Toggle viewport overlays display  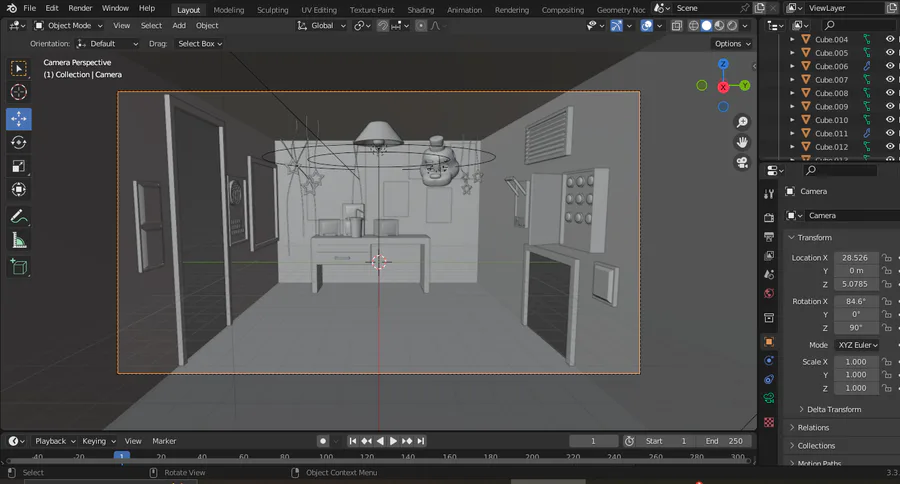tap(646, 26)
